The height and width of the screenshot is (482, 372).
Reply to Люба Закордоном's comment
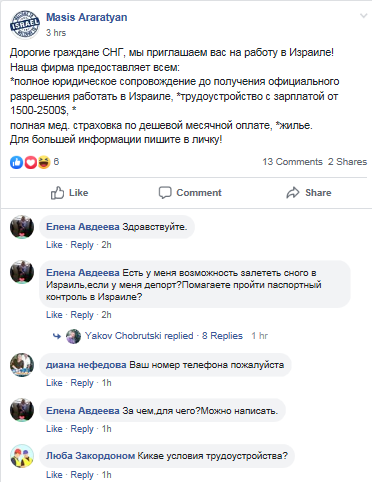click(82, 475)
